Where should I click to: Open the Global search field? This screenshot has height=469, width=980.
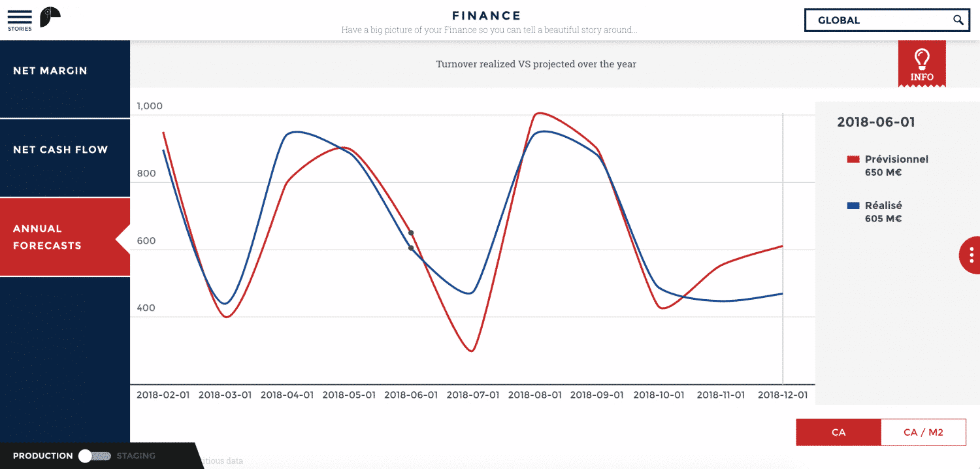(875, 20)
